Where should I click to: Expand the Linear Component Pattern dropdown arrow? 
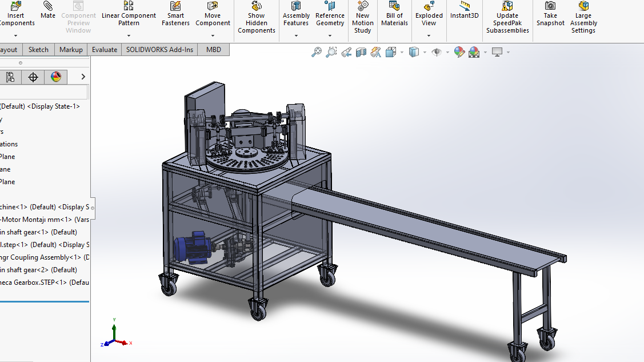129,36
